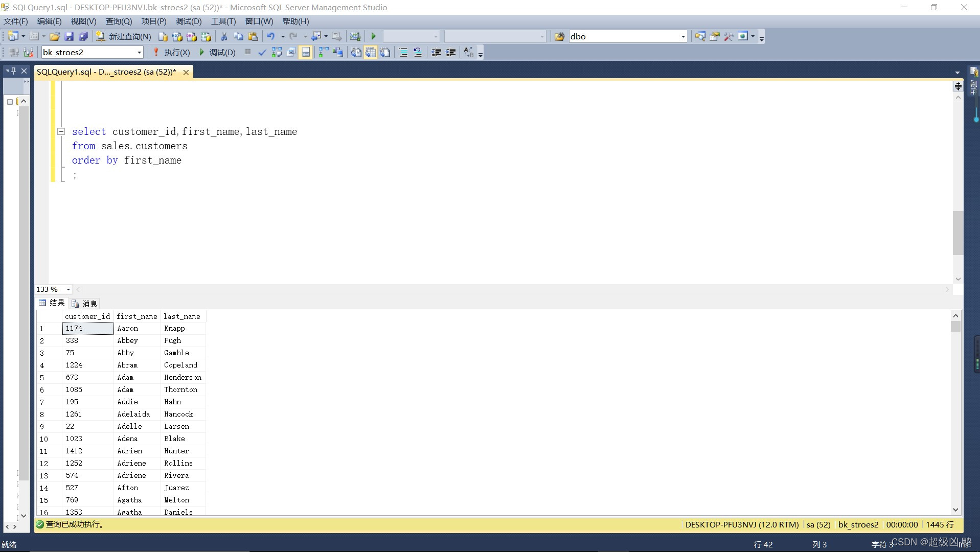Screen dimensions: 980x552
Task: Comment out the selected lines icon
Action: click(x=403, y=52)
